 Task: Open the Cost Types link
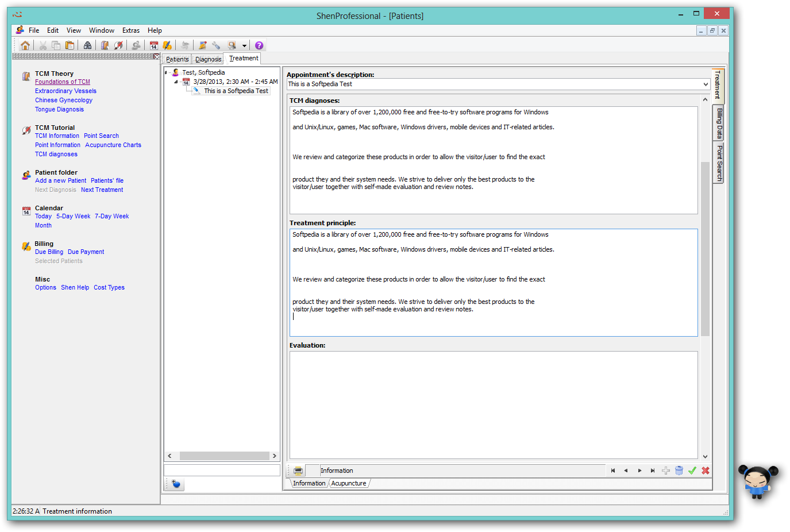[109, 288]
